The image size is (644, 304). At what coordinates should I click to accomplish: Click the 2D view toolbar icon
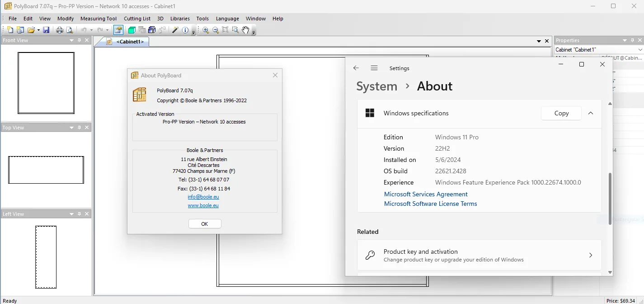pyautogui.click(x=142, y=30)
